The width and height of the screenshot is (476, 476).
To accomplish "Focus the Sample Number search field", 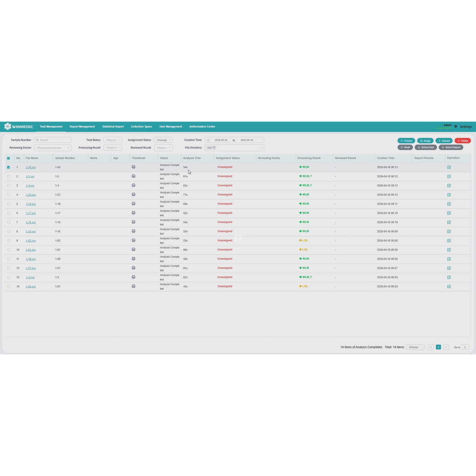I will pos(53,140).
